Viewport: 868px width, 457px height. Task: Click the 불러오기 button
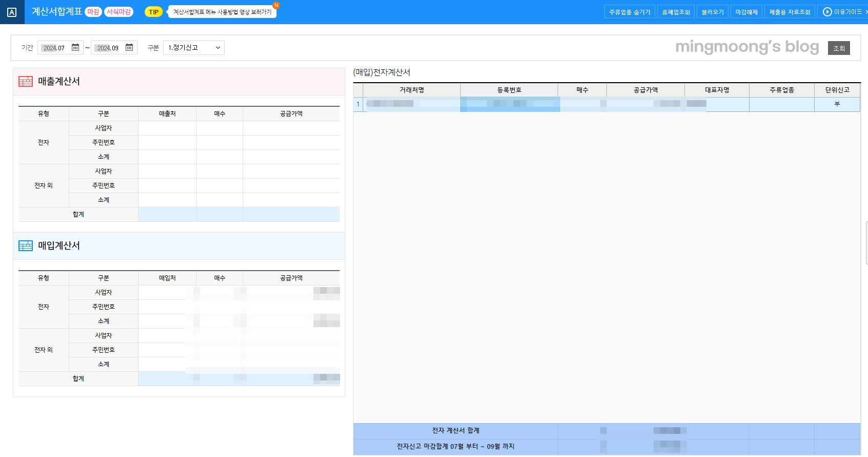[713, 12]
